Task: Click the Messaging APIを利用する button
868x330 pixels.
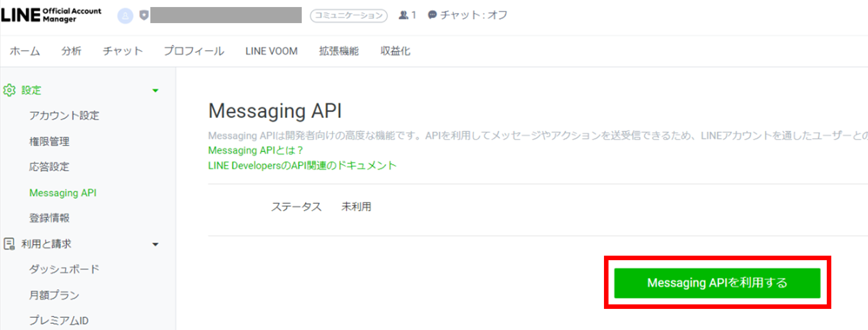Action: (x=717, y=283)
